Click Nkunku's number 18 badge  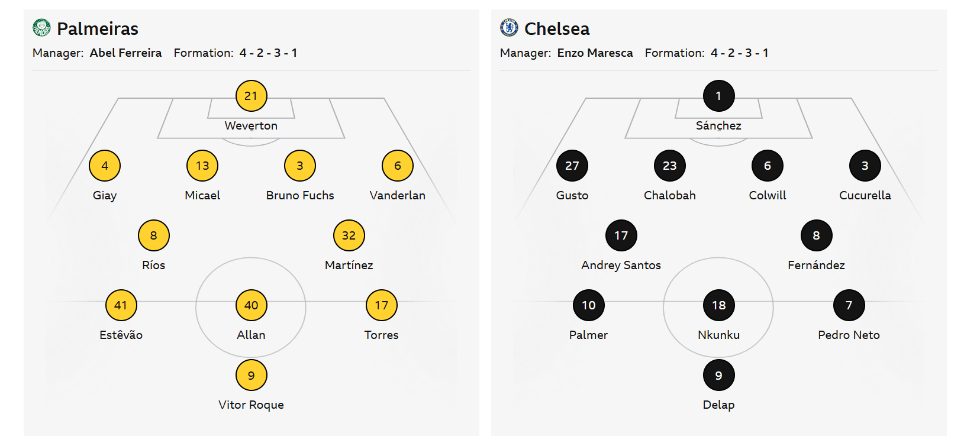tap(718, 305)
